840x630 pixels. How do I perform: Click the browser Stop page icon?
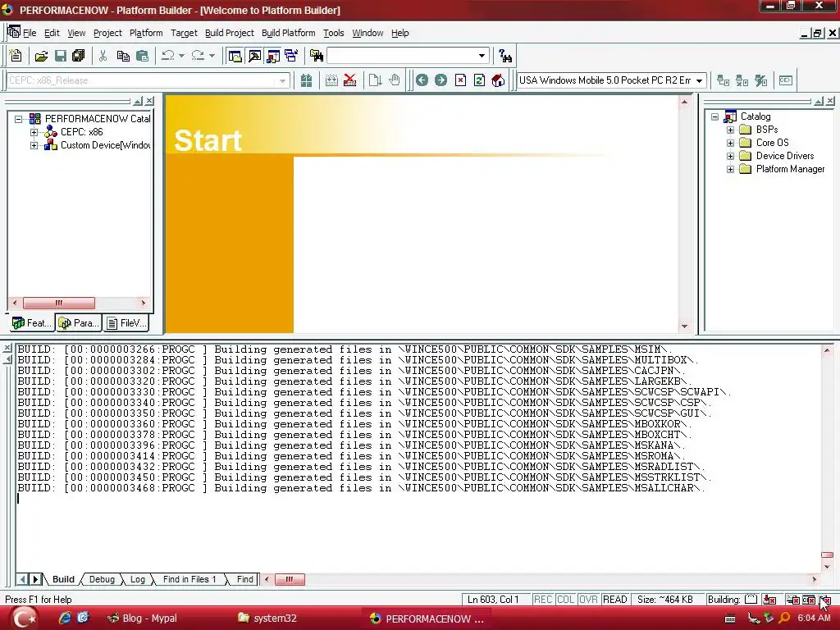pyautogui.click(x=460, y=80)
